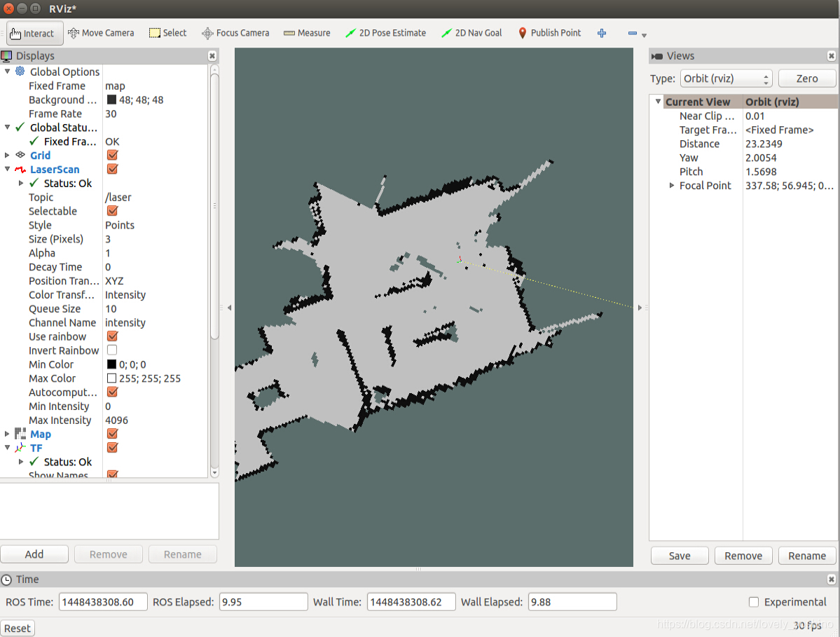Click the Zero view button
This screenshot has height=637, width=840.
click(807, 78)
